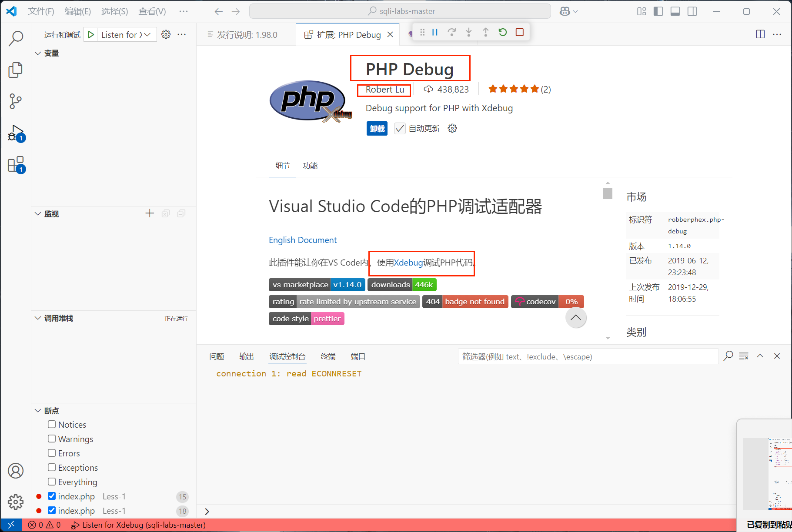Open the Extensions view icon

point(16,165)
